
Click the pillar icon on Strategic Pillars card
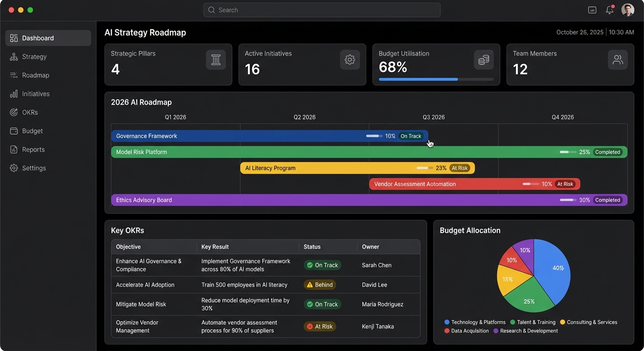(x=216, y=59)
